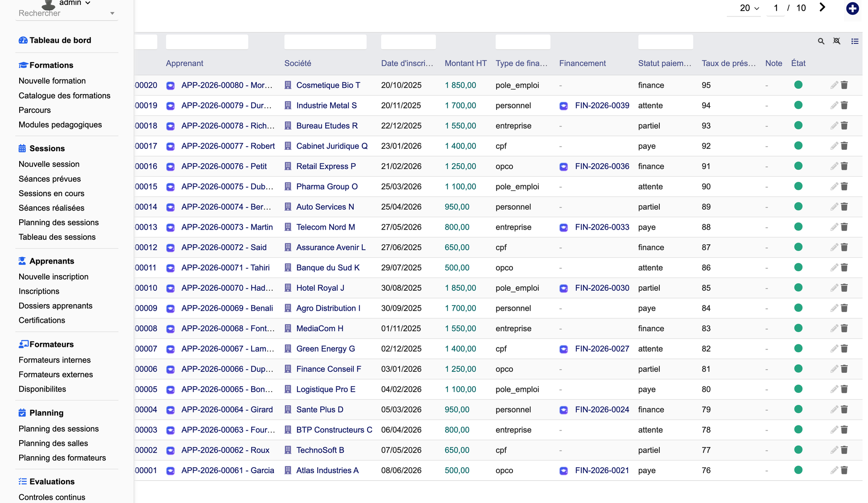Delete the Industrie Metal S row
This screenshot has height=503, width=868.
[x=844, y=106]
